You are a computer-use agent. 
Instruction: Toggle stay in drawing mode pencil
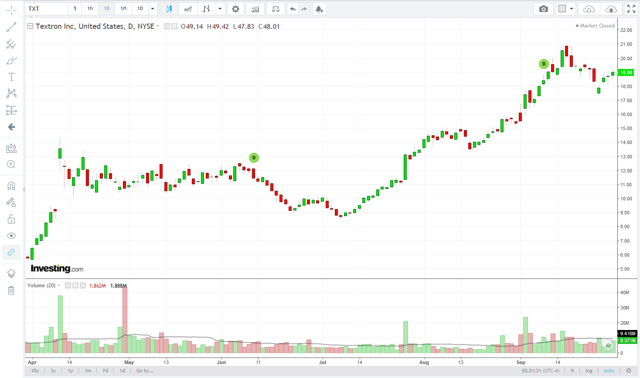click(11, 202)
